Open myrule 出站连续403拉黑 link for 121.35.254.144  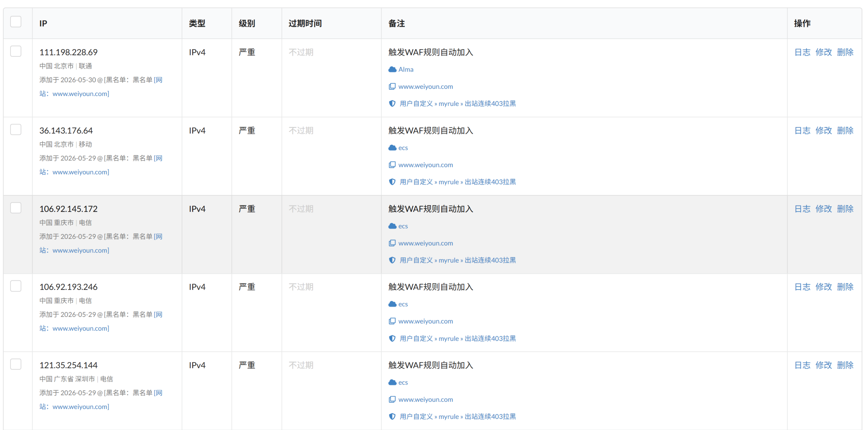(458, 416)
